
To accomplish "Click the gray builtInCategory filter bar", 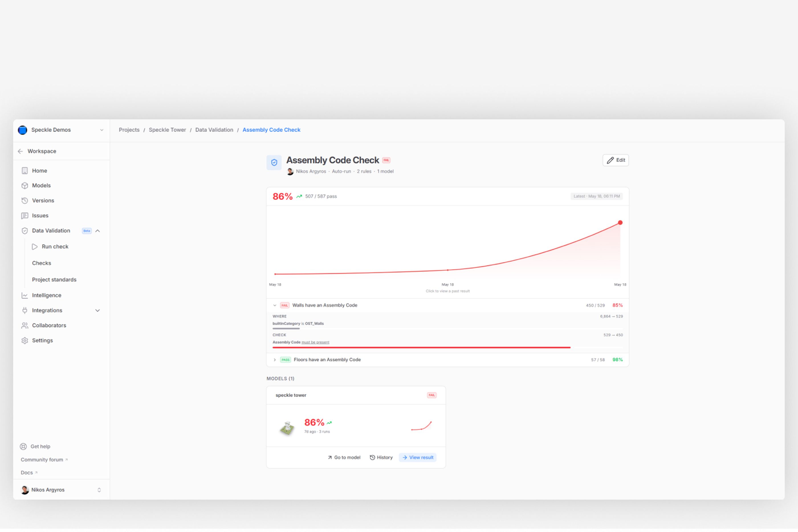I will pyautogui.click(x=286, y=329).
